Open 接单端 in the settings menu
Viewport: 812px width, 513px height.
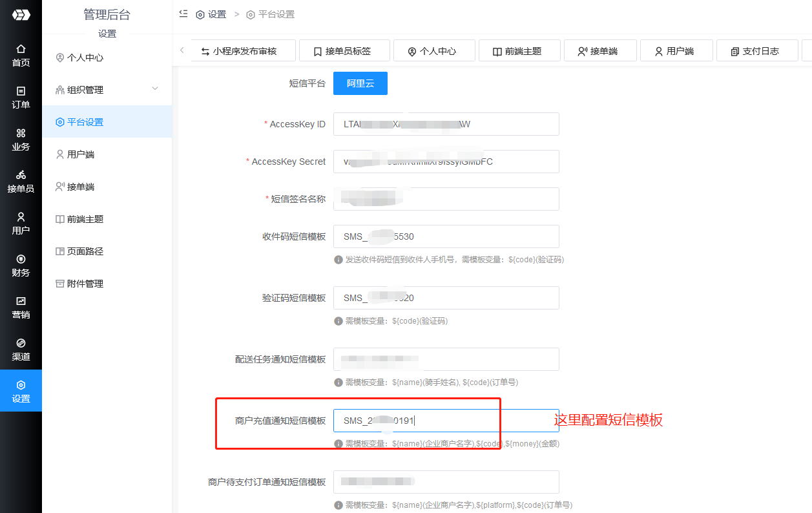[107, 187]
